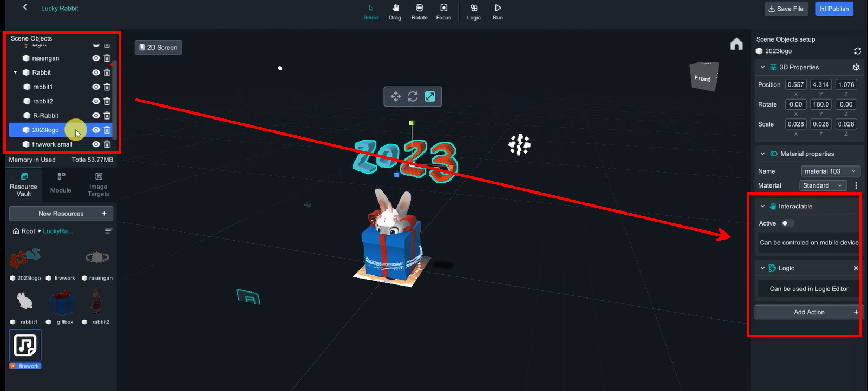Viewport: 868px width, 391px height.
Task: Hide the rabbit1 object visibility
Action: (96, 87)
